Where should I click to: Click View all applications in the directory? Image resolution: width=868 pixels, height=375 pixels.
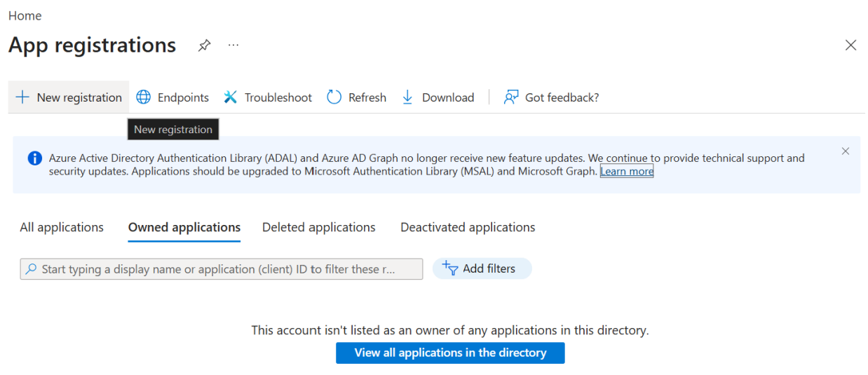pyautogui.click(x=450, y=353)
